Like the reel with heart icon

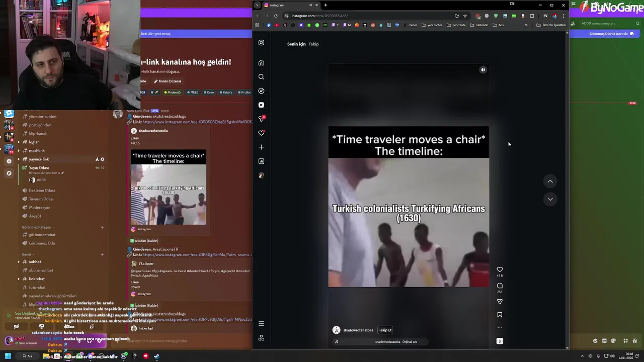tap(500, 269)
